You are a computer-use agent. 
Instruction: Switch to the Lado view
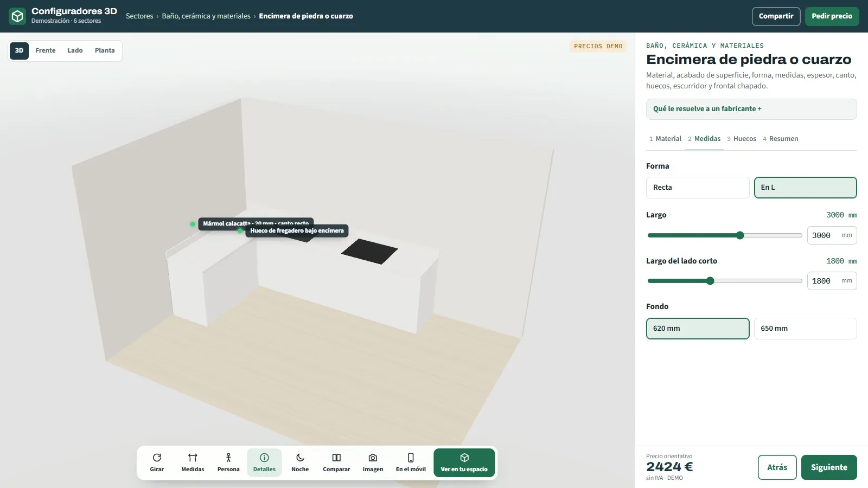coord(75,50)
